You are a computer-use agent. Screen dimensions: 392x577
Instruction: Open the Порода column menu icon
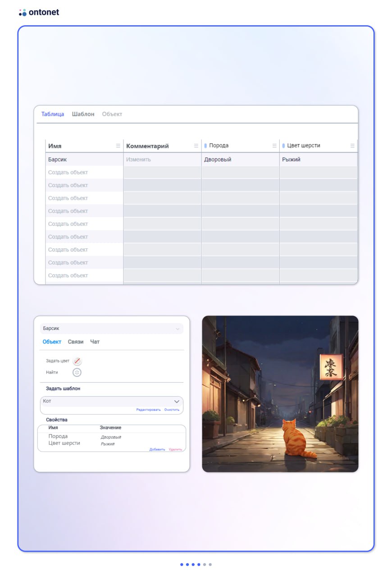tap(274, 146)
